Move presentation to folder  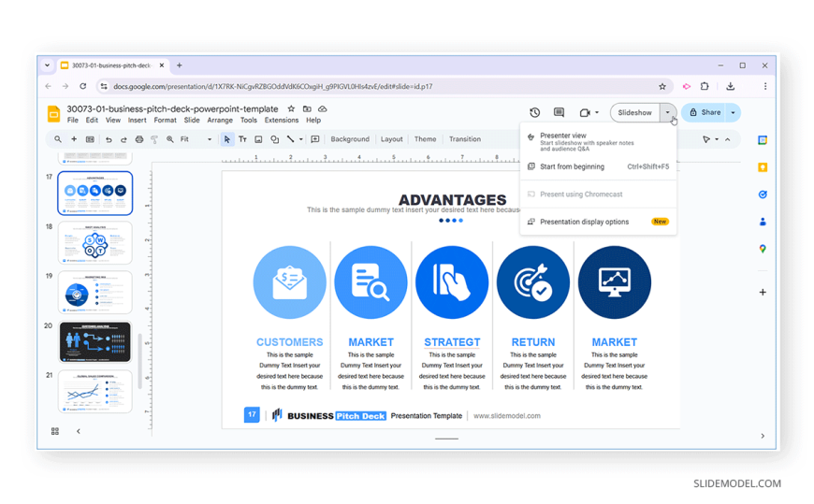[x=307, y=109]
